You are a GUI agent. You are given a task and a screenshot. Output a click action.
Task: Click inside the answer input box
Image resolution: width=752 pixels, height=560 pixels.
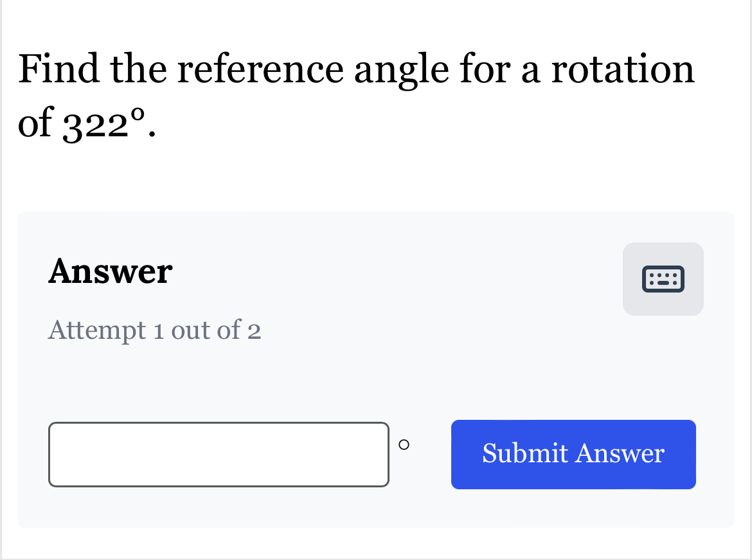pos(219,454)
